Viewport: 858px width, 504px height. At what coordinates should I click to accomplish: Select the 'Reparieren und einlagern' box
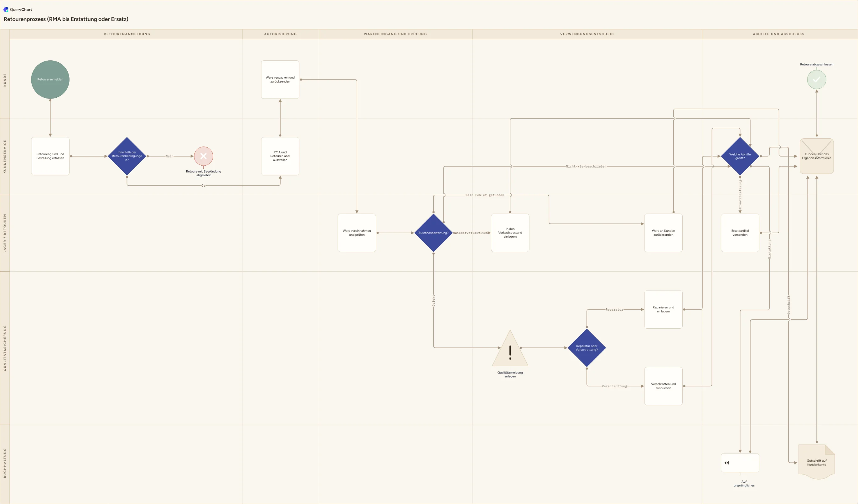pos(663,309)
